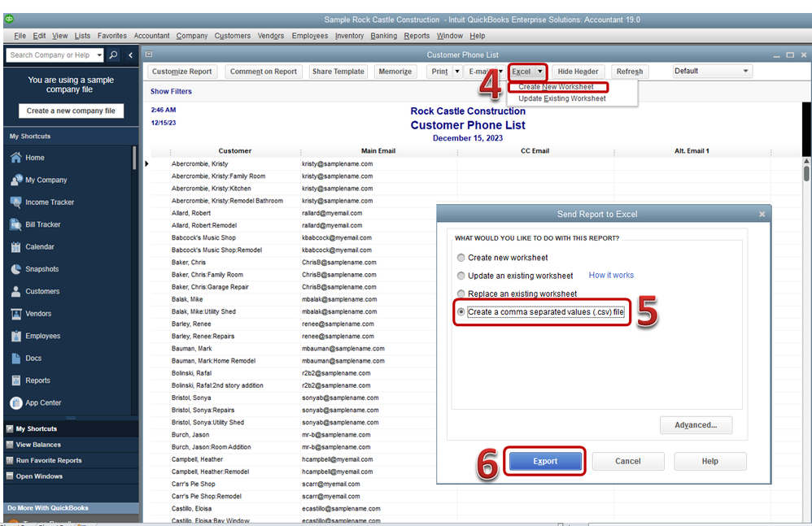Select Create a comma separated values option
Screen dimensions: 812x526
pos(461,312)
